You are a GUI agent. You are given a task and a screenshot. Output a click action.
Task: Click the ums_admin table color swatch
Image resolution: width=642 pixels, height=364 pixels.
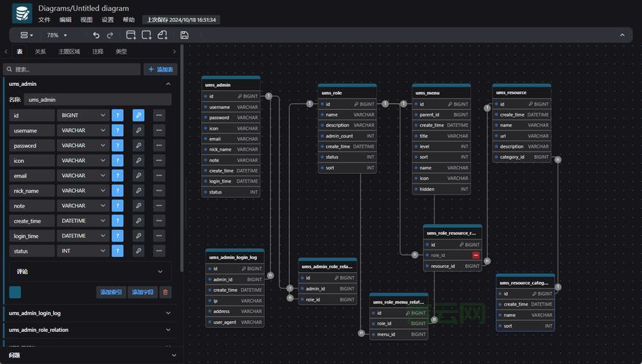click(15, 292)
